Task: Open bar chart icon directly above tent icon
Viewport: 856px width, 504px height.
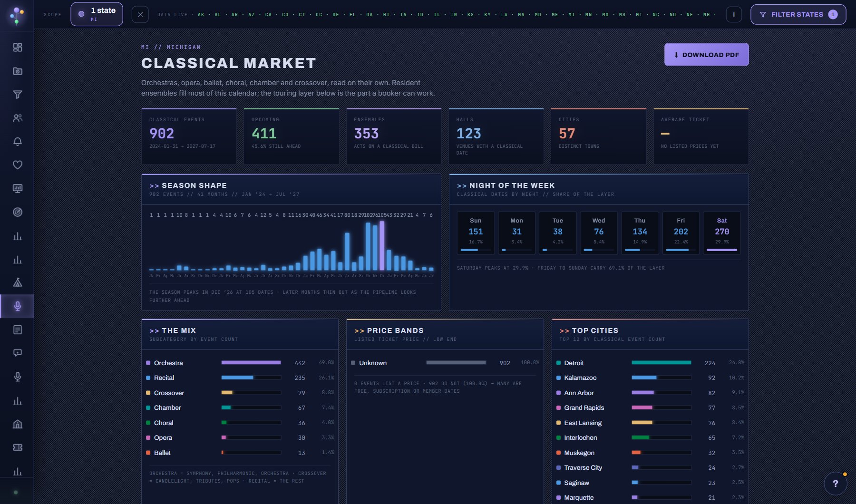Action: [x=18, y=259]
